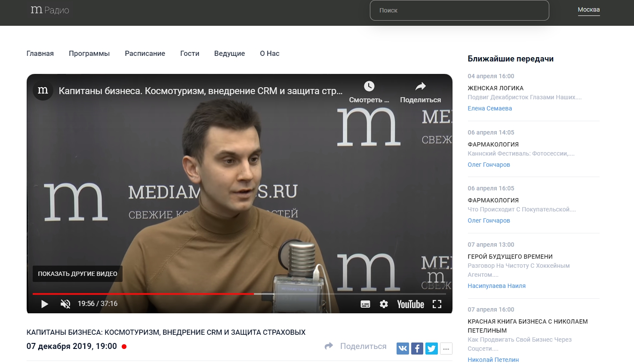Share the broadcast on Twitter

coord(431,348)
